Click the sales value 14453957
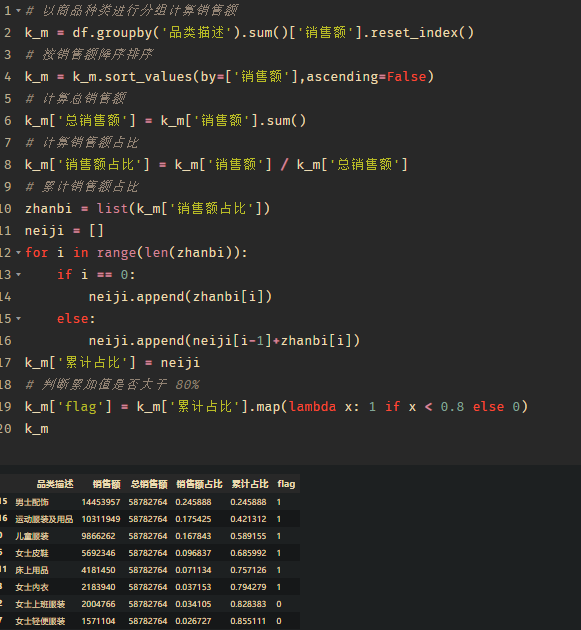This screenshot has width=581, height=630. click(100, 502)
